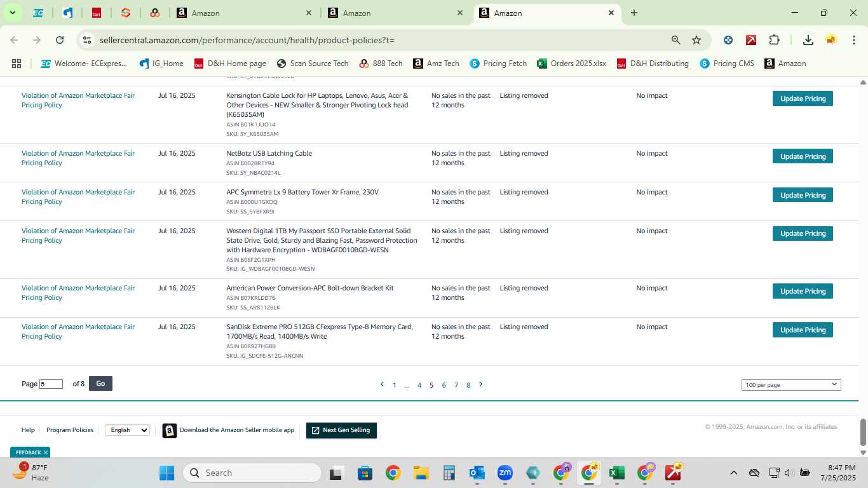Open Pricing Fetch bookmark
The height and width of the screenshot is (488, 868).
pyautogui.click(x=498, y=64)
